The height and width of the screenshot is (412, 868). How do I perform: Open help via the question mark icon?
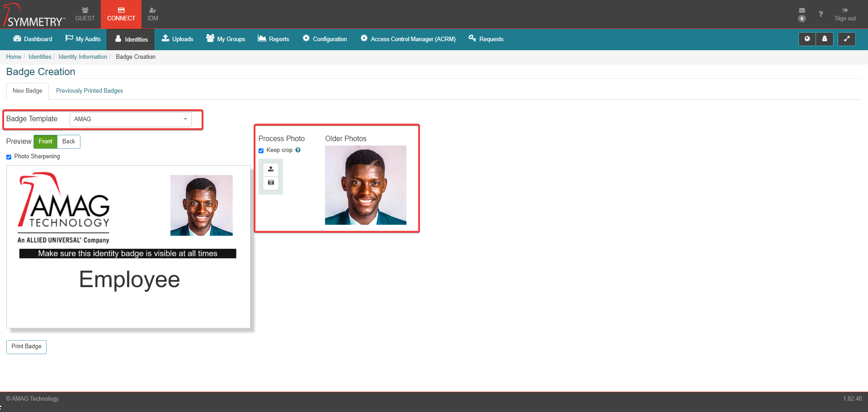821,14
